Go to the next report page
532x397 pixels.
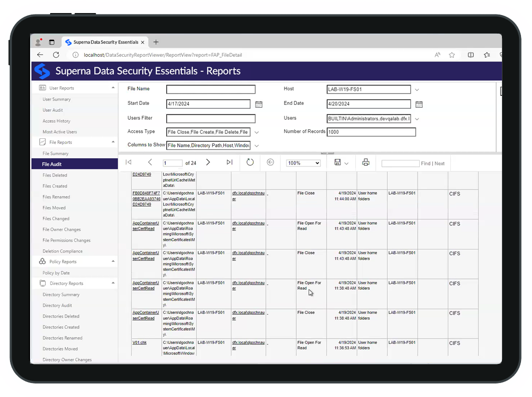[208, 162]
